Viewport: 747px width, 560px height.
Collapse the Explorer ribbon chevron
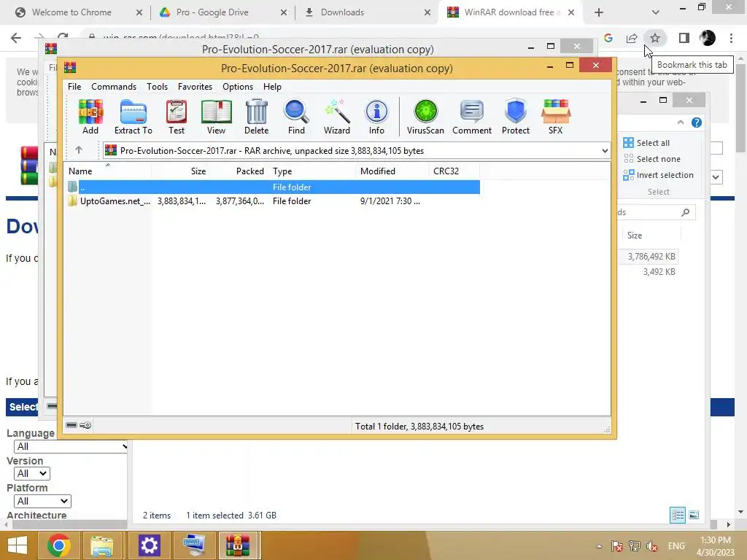[x=681, y=122]
